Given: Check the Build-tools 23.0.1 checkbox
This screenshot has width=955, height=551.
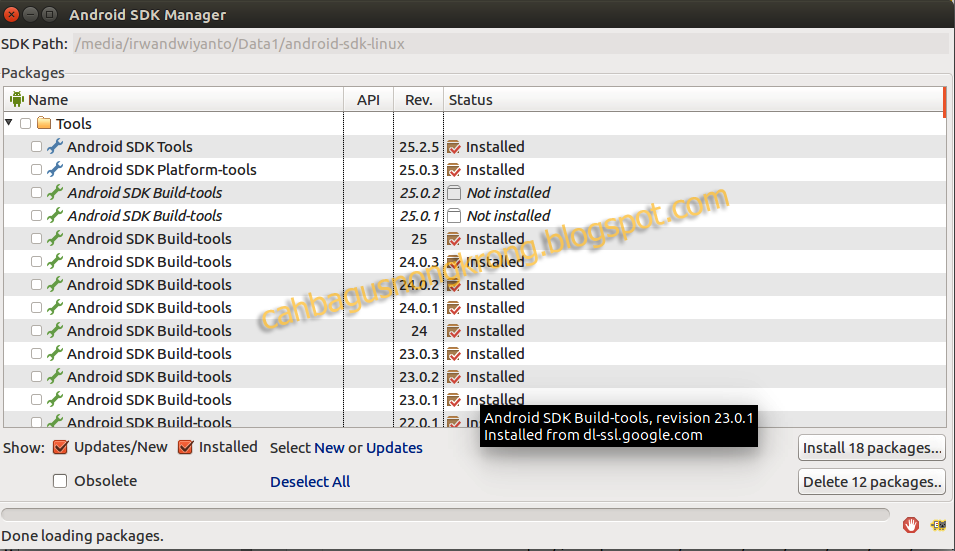Looking at the screenshot, I should 37,400.
